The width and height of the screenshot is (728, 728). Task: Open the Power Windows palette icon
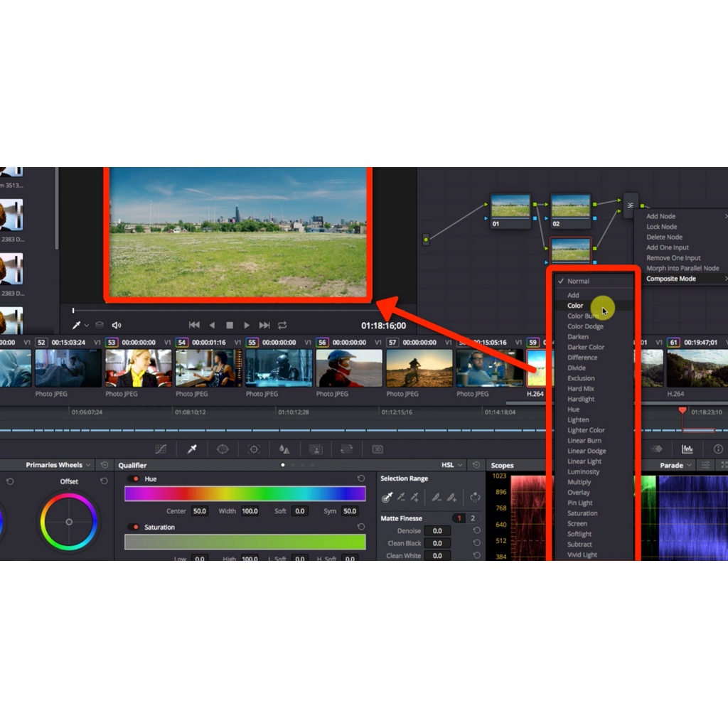point(223,449)
